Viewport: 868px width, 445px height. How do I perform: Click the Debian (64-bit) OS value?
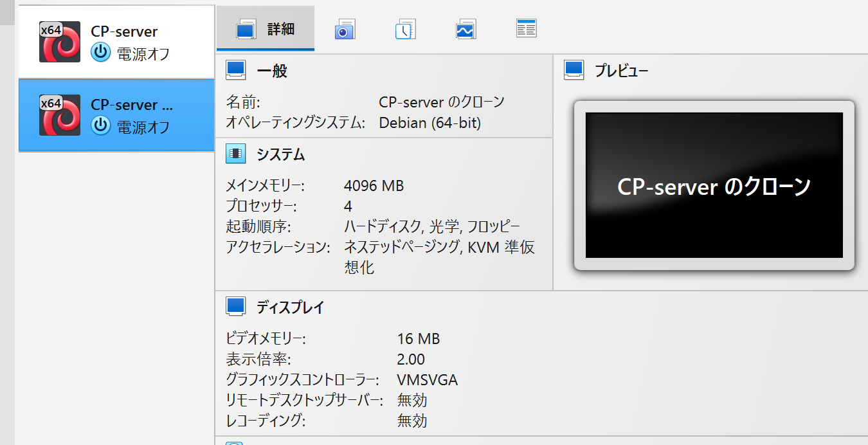pos(429,123)
